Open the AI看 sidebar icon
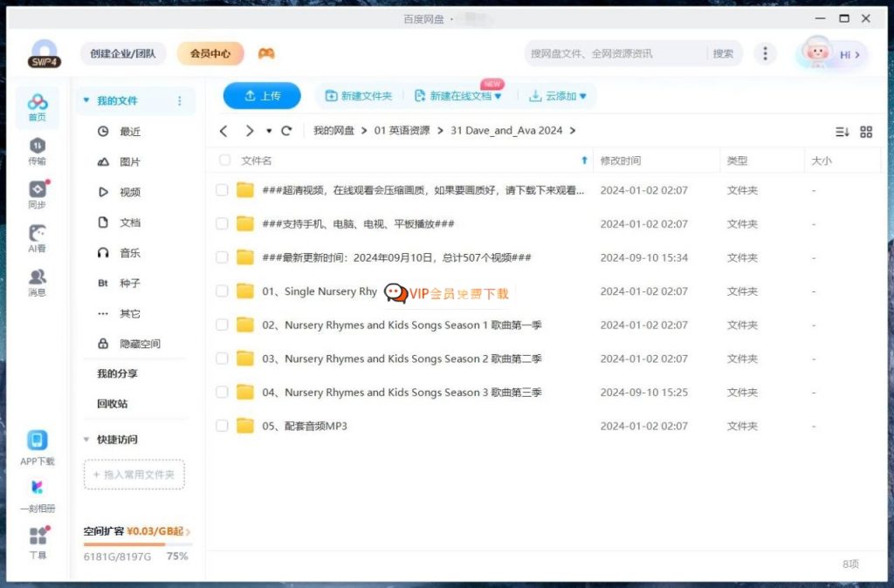Screen dimensions: 894x588 pyautogui.click(x=37, y=238)
